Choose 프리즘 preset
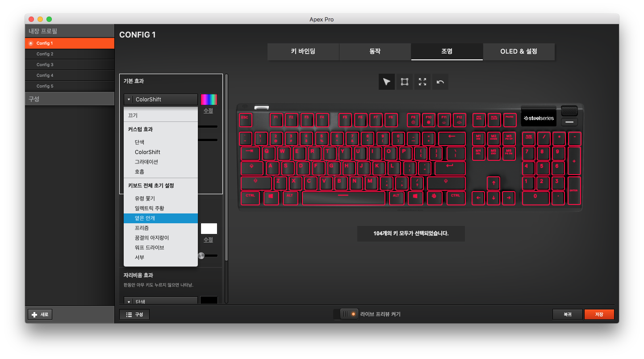644x359 pixels. 161,228
